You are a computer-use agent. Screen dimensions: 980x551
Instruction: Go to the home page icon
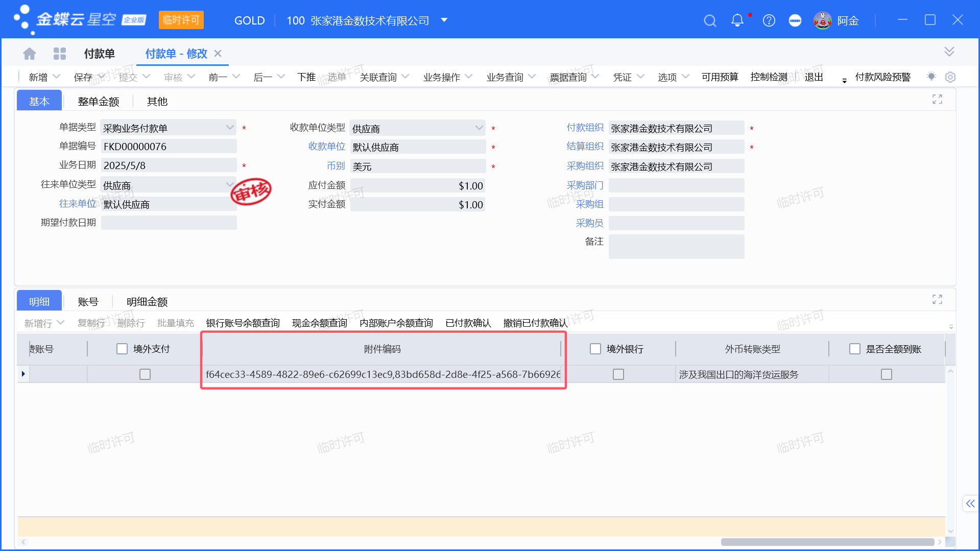(30, 53)
